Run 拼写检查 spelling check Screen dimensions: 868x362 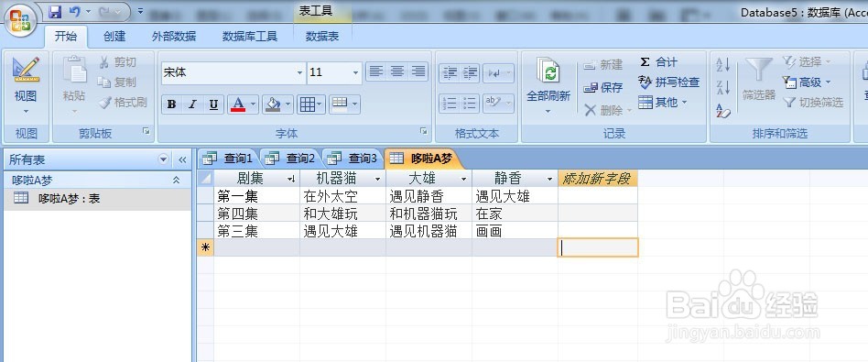click(x=668, y=82)
